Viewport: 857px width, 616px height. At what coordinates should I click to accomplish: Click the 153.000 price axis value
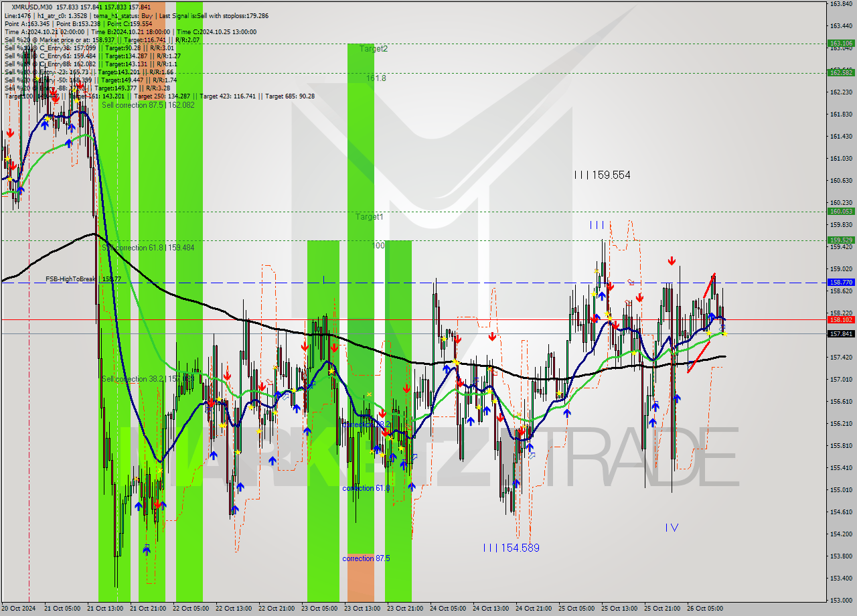[841, 600]
